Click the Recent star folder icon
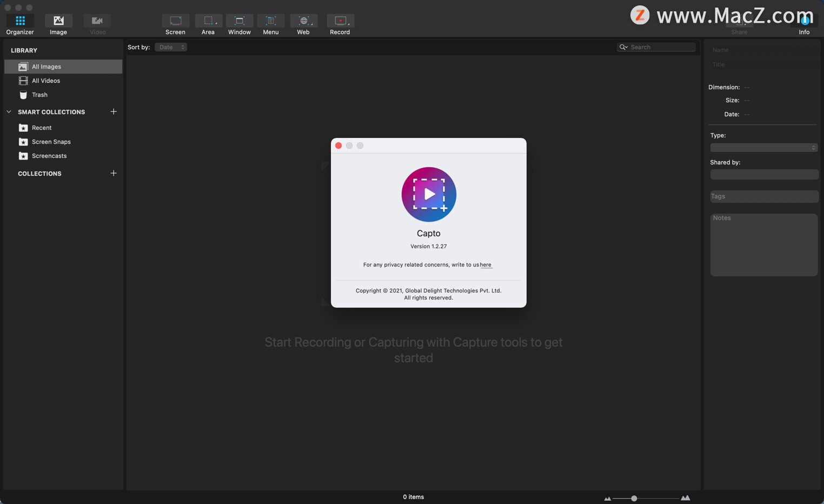824x504 pixels. (x=23, y=128)
